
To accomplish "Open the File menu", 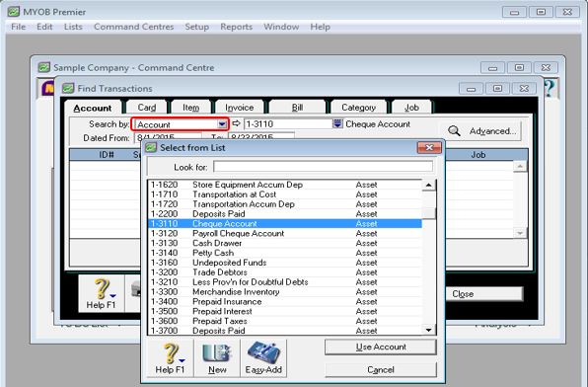I will pyautogui.click(x=19, y=27).
